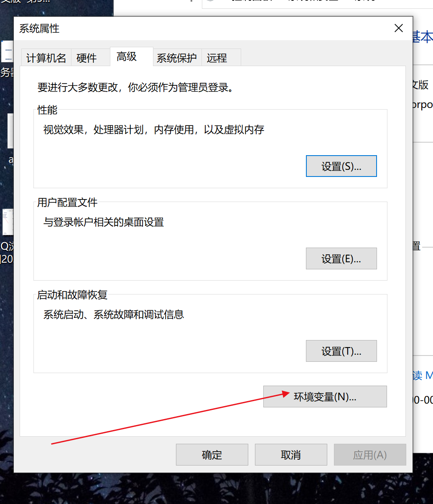Open 性能 settings via 设置(S) button
The width and height of the screenshot is (433, 504).
point(341,166)
